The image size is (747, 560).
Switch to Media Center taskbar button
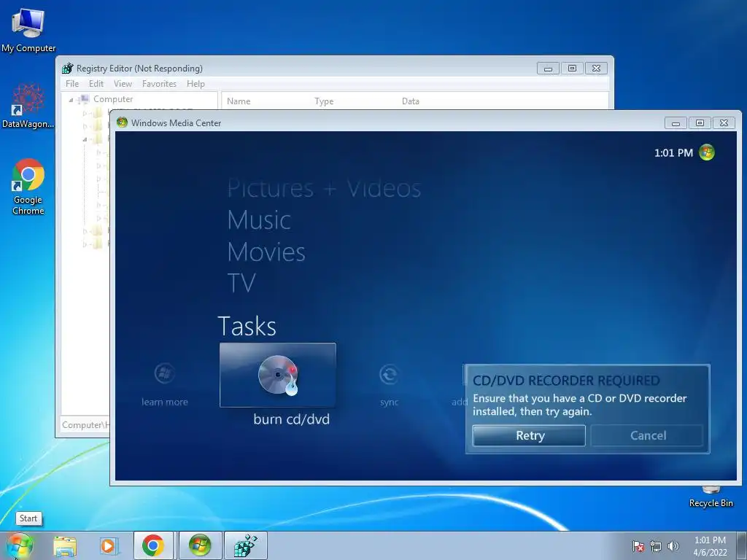(200, 545)
